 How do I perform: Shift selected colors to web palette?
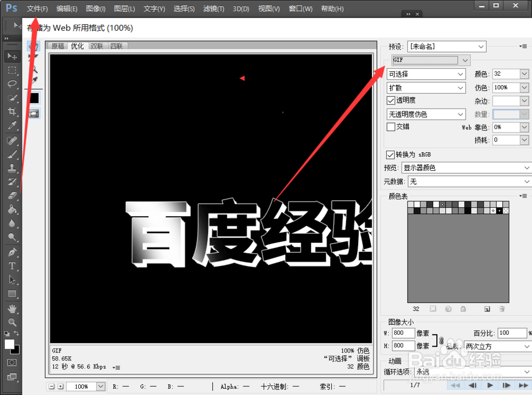pyautogui.click(x=448, y=309)
